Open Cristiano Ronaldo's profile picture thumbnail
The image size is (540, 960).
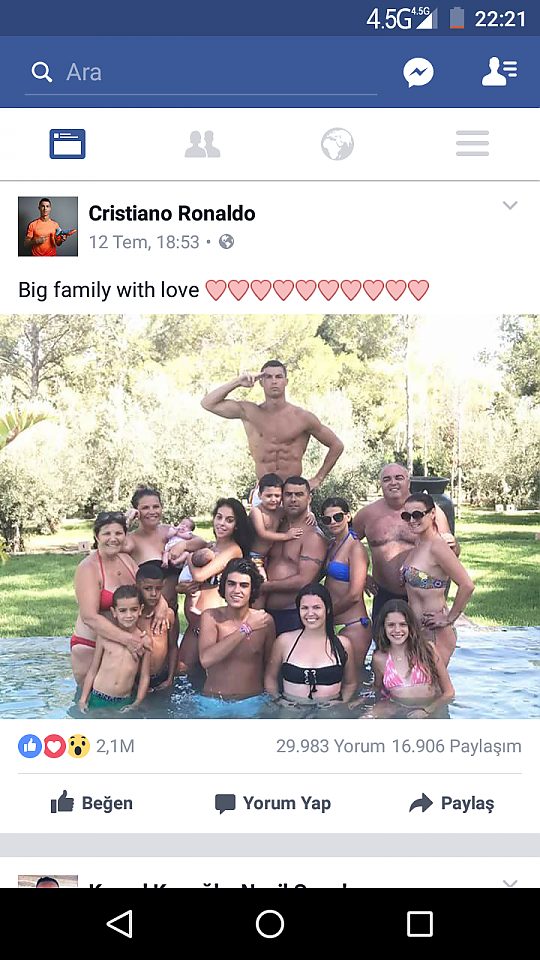pyautogui.click(x=48, y=226)
